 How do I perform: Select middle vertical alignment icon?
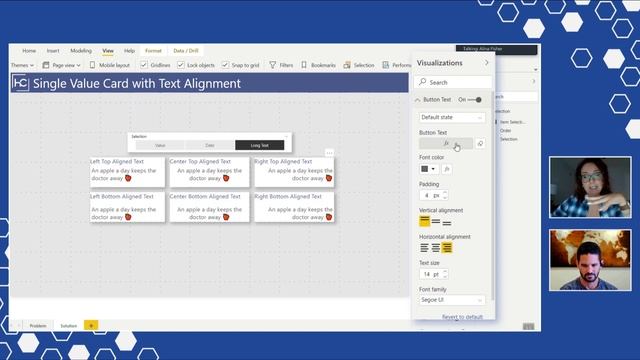(x=436, y=222)
